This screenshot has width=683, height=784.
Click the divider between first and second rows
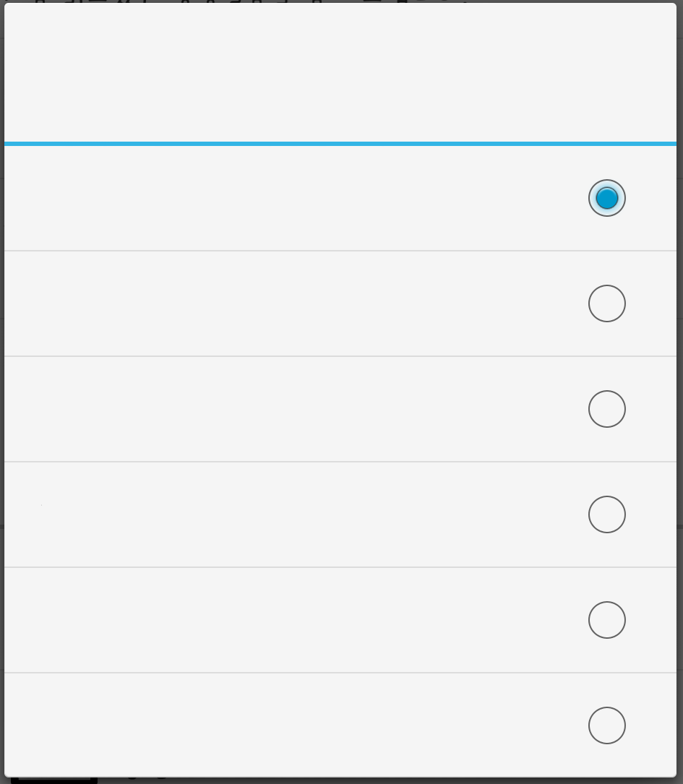tap(340, 251)
